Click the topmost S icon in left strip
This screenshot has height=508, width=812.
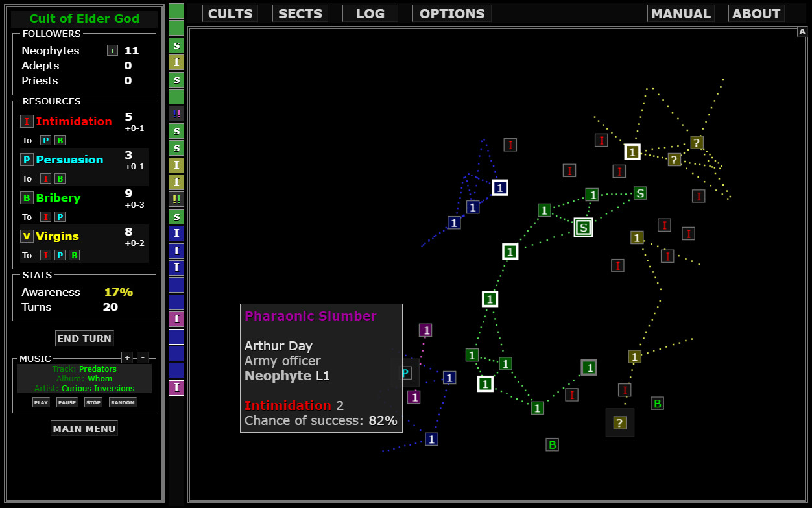(176, 45)
